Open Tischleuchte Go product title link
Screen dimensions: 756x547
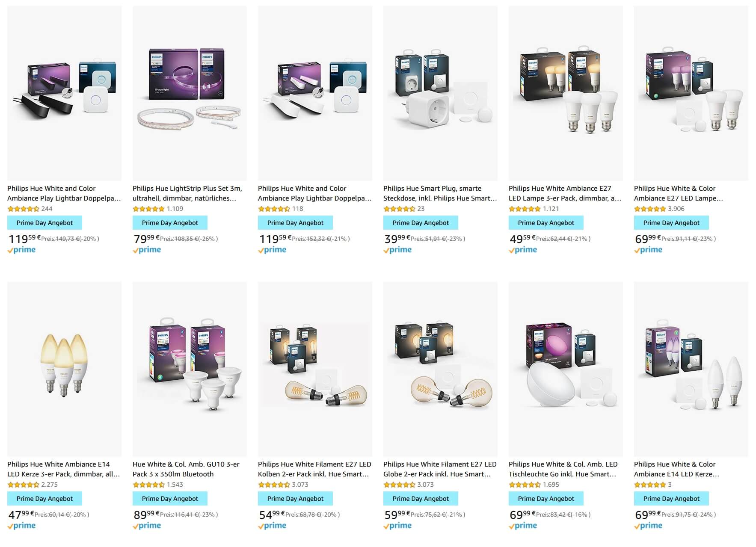pos(563,469)
